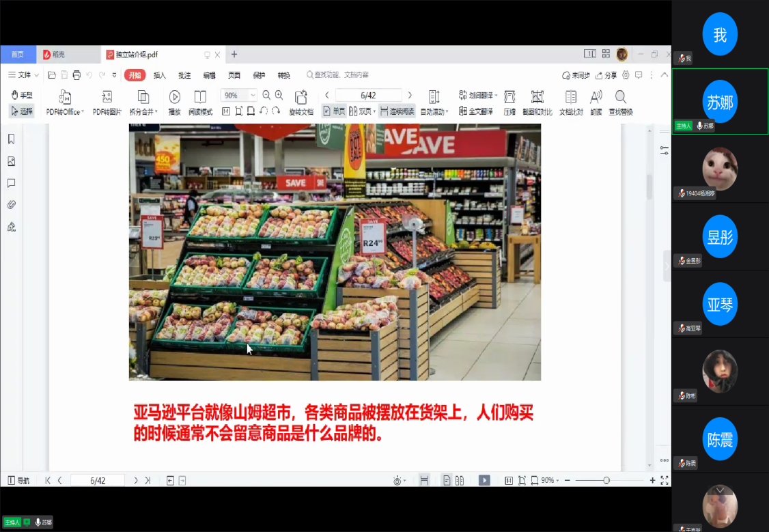Switch to the 插入 ribbon tab

(159, 75)
